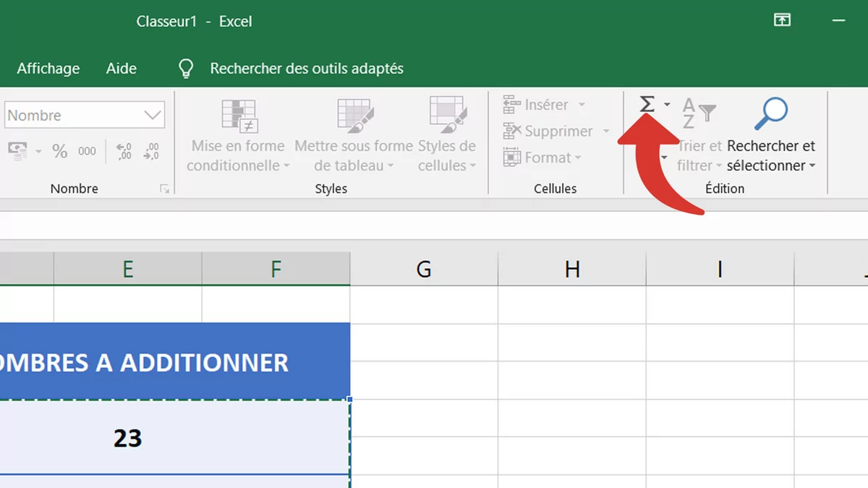
Task: Click Rechercher des outils adaptés box
Action: click(306, 69)
